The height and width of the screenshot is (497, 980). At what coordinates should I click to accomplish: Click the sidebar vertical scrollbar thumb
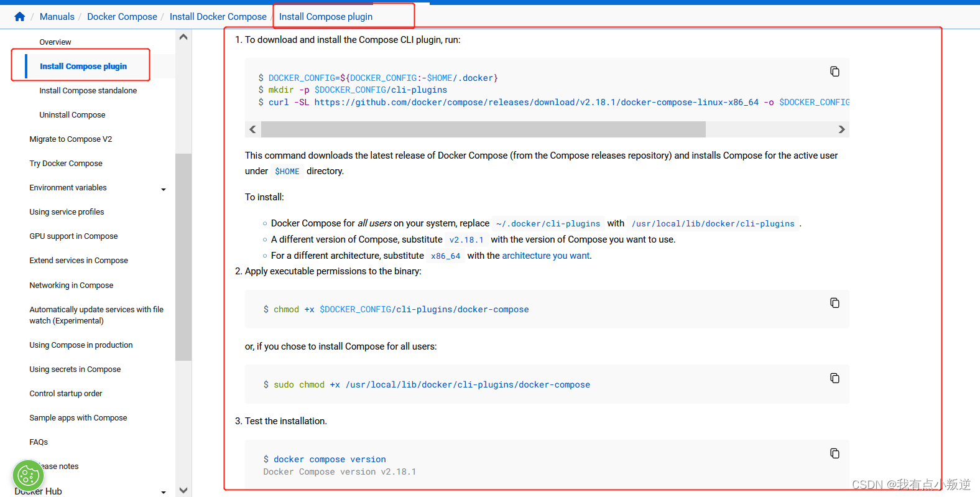click(x=183, y=257)
